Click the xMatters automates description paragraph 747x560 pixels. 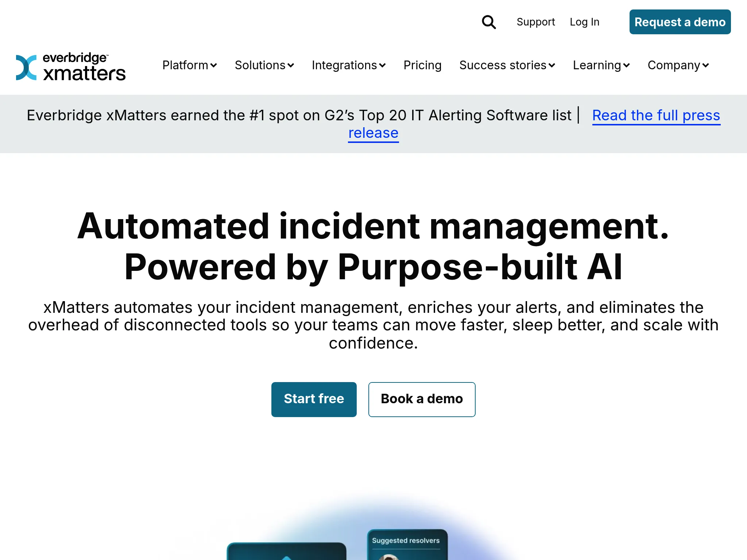point(373,325)
